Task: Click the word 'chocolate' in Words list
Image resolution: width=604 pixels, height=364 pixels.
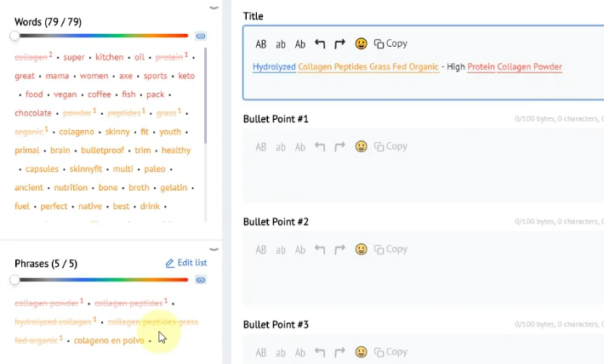Action: pos(33,113)
